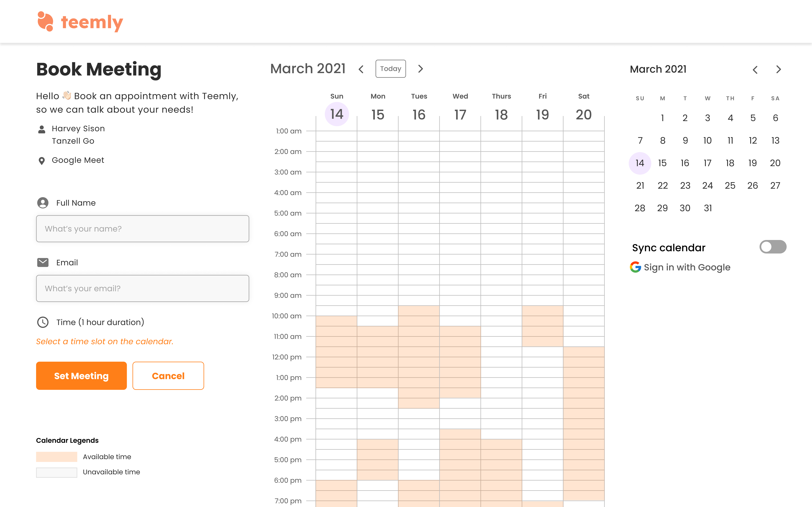Select Sat 20 column header
This screenshot has height=507, width=812.
(x=583, y=114)
